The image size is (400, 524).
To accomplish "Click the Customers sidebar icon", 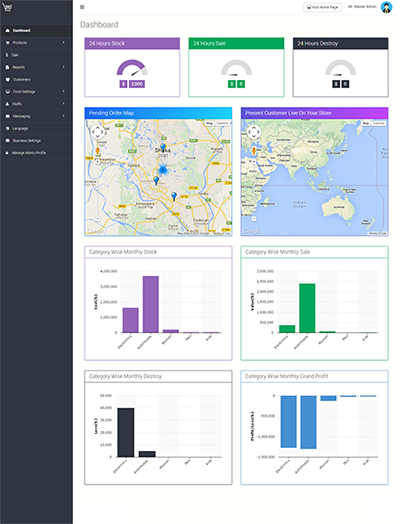I will 7,80.
